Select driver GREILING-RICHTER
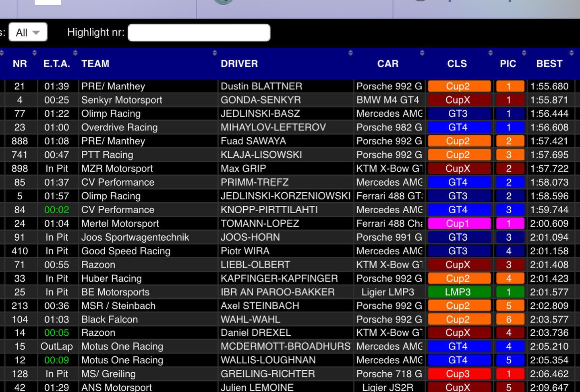Screen dimensions: 580x392 pyautogui.click(x=267, y=373)
